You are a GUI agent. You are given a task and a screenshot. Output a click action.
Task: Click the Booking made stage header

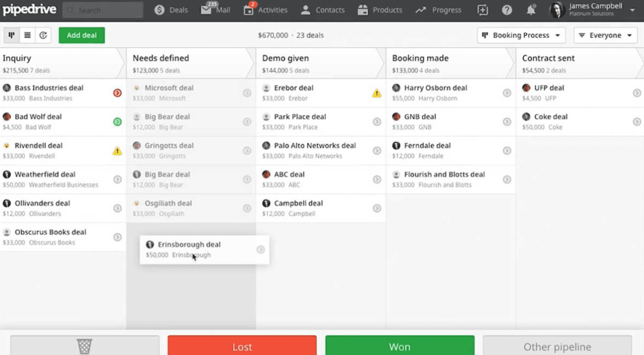[x=451, y=63]
